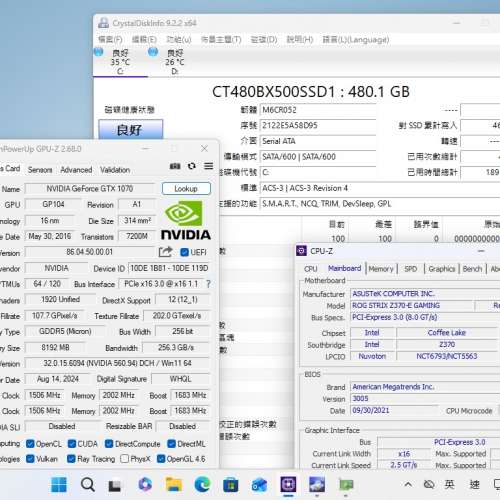
Task: Click 良好 health status button
Action: tap(131, 129)
